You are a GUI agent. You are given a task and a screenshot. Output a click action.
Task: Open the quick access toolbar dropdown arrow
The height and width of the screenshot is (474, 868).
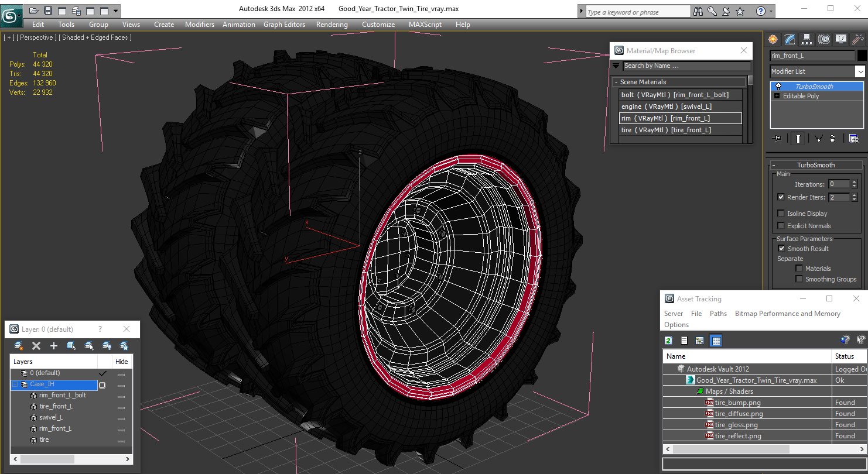coord(115,11)
